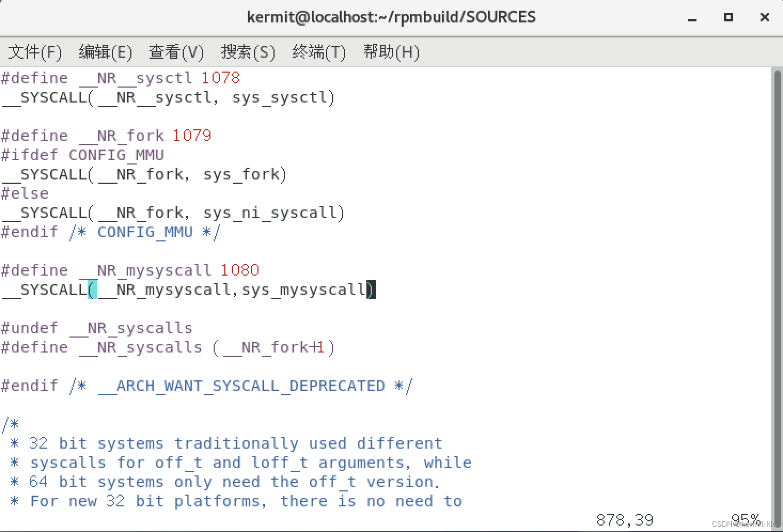Click the window title 'kermit@localhost:~/rpmbuild/SOURCES'
783x532 pixels.
coord(391,17)
